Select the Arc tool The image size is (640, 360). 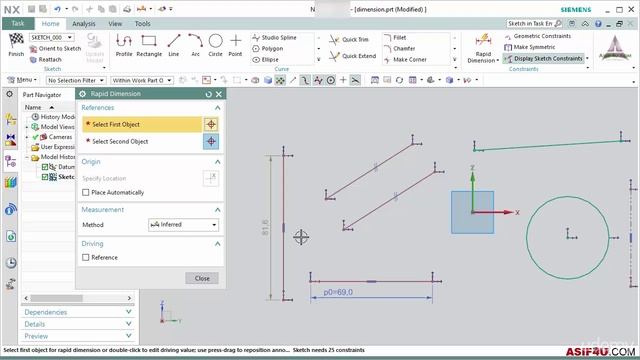pos(196,44)
